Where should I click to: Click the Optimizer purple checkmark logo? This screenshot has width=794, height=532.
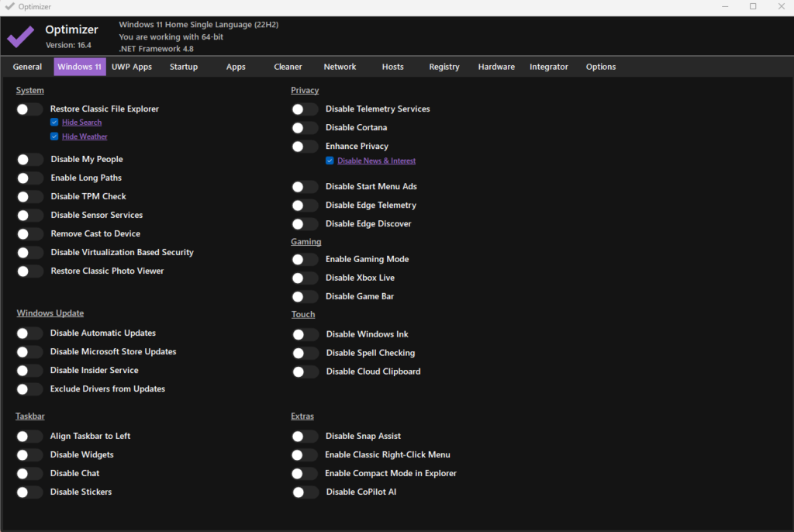coord(21,36)
